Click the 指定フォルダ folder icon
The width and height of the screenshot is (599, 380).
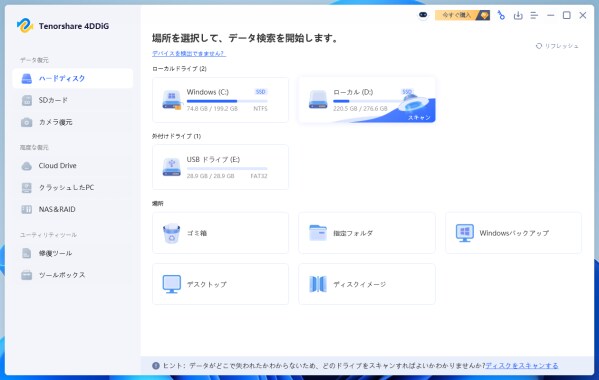pyautogui.click(x=318, y=233)
